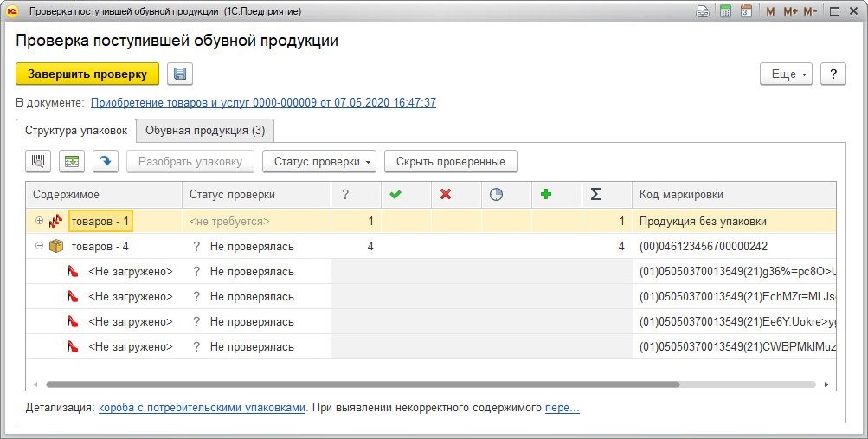Select the товаров - 1 cell

[100, 222]
